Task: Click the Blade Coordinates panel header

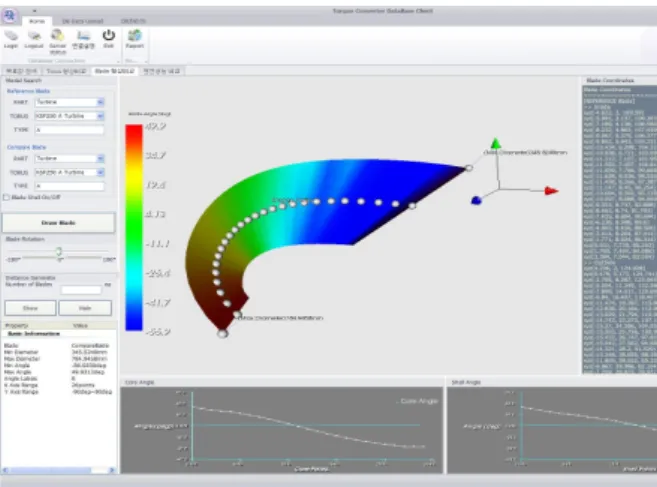Action: pos(610,80)
